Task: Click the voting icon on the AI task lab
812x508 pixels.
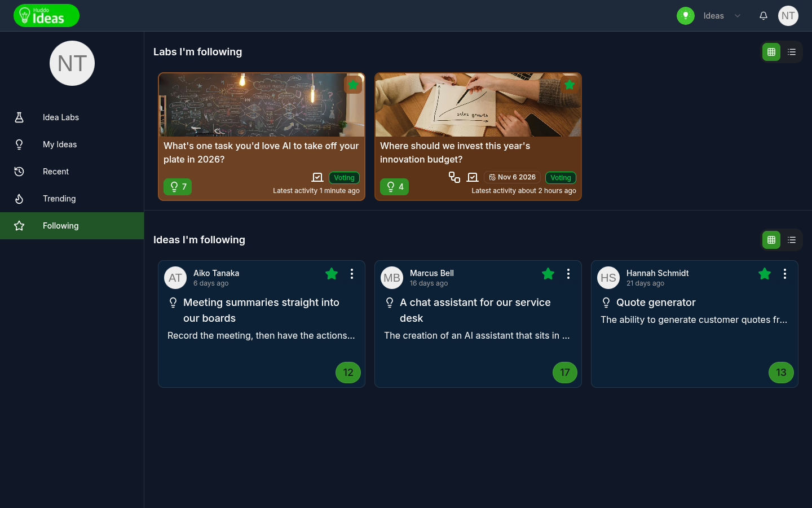Action: 317,177
